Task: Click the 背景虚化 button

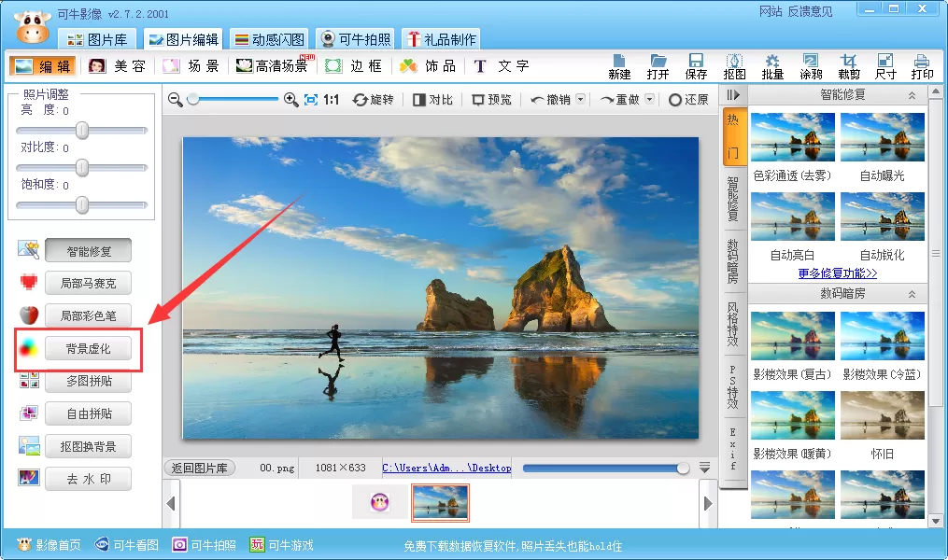Action: 89,348
